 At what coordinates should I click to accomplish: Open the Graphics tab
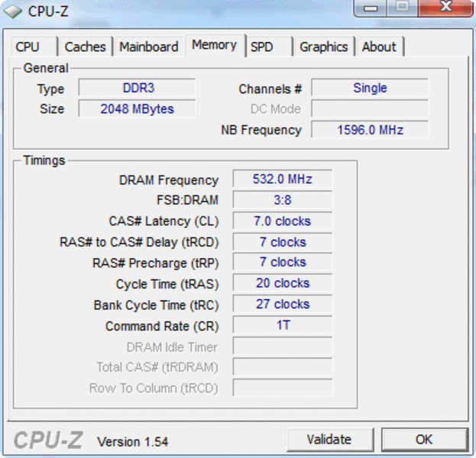point(324,47)
